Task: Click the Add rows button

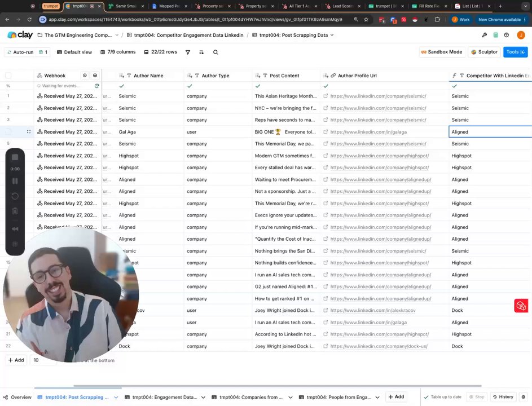Action: click(x=16, y=360)
